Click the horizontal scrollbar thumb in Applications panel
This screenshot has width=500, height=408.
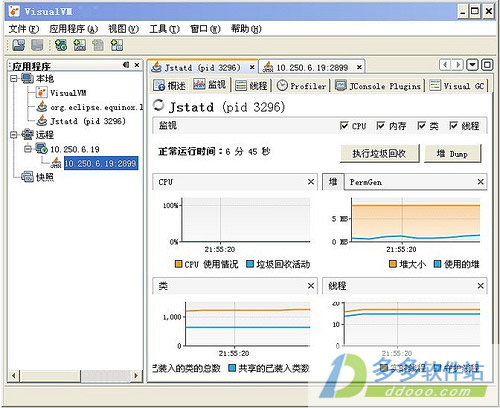[x=50, y=376]
